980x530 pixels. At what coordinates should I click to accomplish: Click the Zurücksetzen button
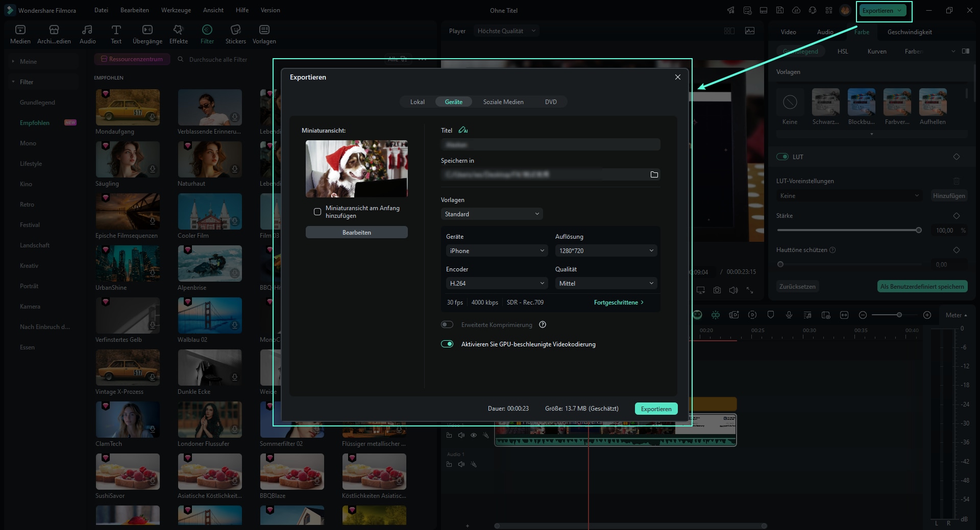coord(797,286)
